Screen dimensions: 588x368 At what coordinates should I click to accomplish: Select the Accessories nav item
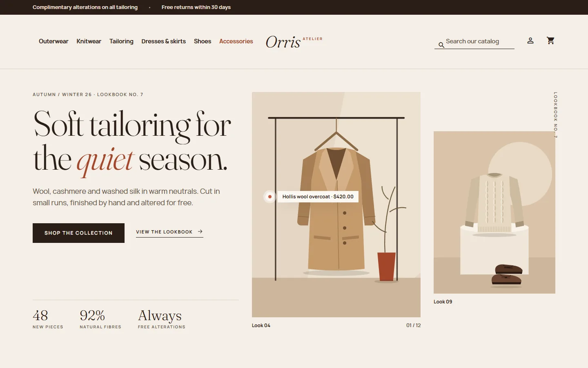[x=236, y=41]
